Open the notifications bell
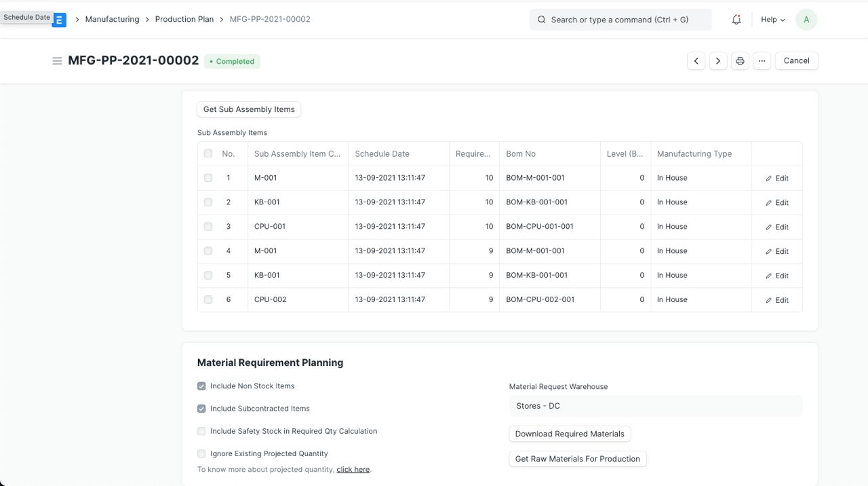The height and width of the screenshot is (486, 868). [736, 20]
